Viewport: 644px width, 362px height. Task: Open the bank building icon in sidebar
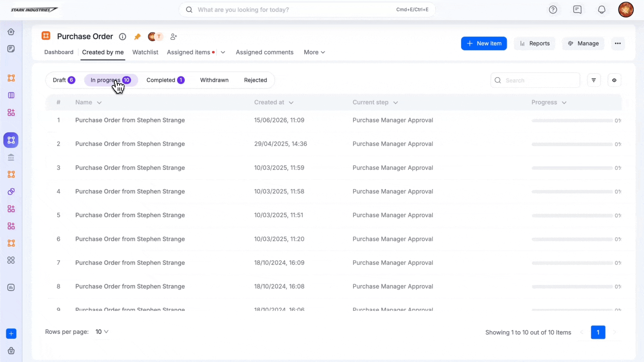pos(11,157)
